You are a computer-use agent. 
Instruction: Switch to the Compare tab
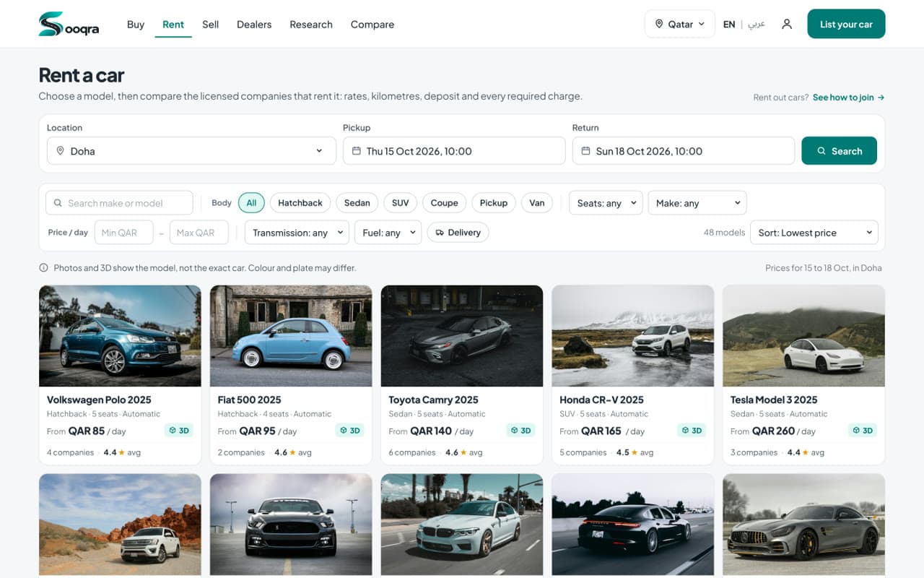coord(372,24)
